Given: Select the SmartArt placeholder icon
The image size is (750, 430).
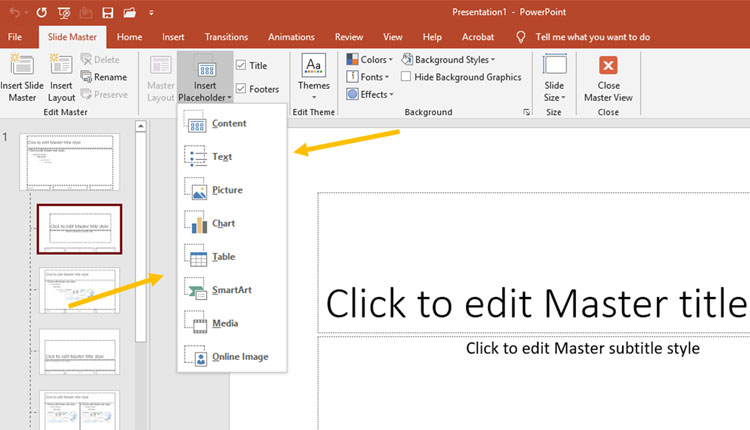Looking at the screenshot, I should (x=196, y=290).
